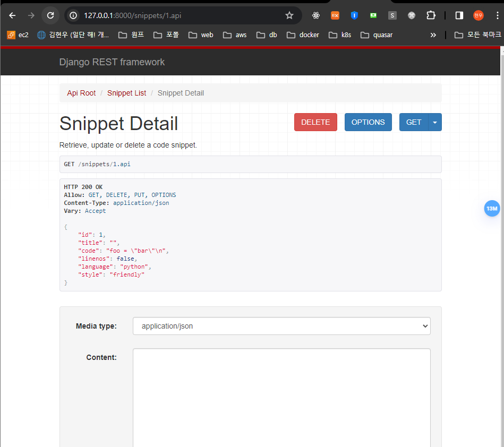This screenshot has width=504, height=447.
Task: Open the ec2 bookmark
Action: click(18, 35)
